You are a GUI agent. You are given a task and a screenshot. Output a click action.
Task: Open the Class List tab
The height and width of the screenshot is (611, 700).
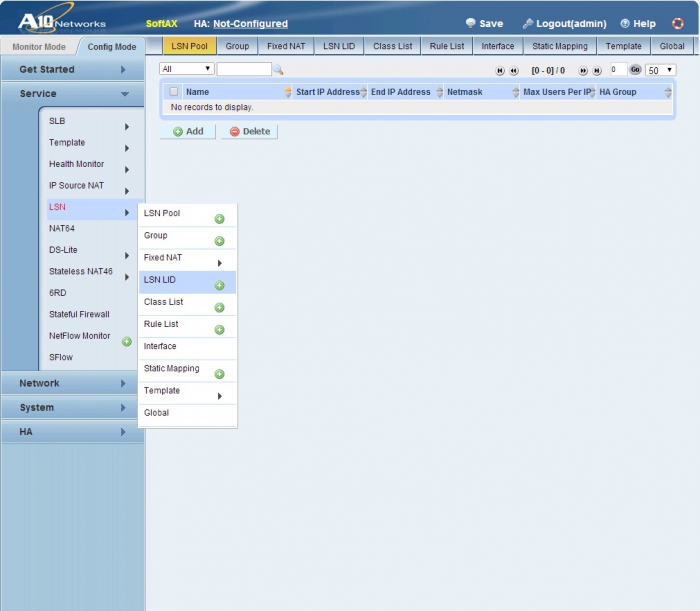click(x=392, y=46)
